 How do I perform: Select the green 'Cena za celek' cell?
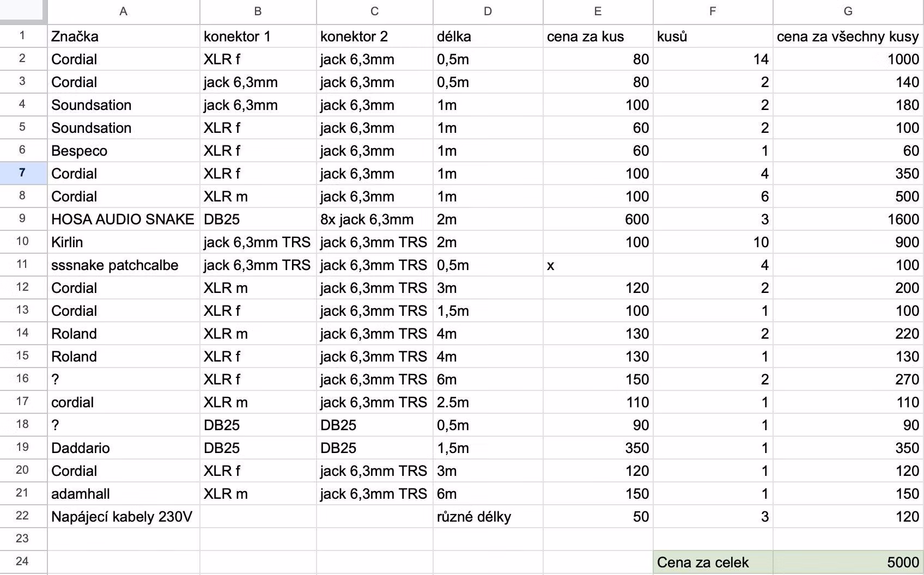click(x=713, y=562)
